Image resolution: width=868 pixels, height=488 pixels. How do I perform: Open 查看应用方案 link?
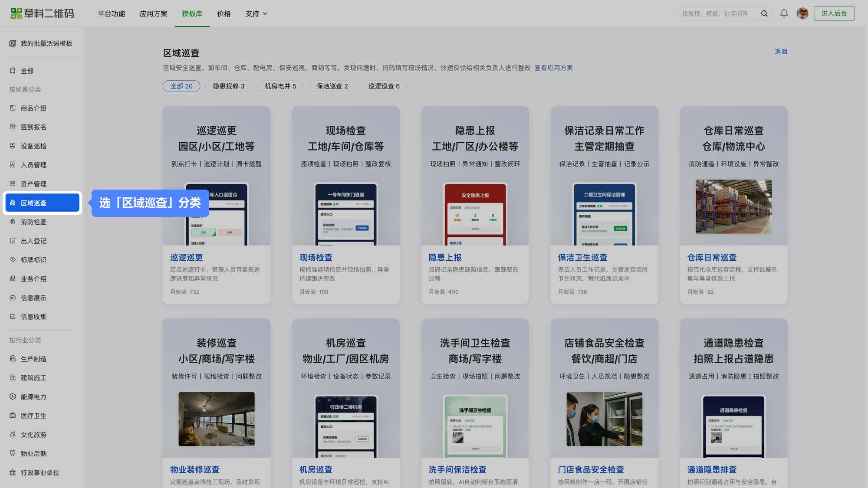tap(553, 68)
